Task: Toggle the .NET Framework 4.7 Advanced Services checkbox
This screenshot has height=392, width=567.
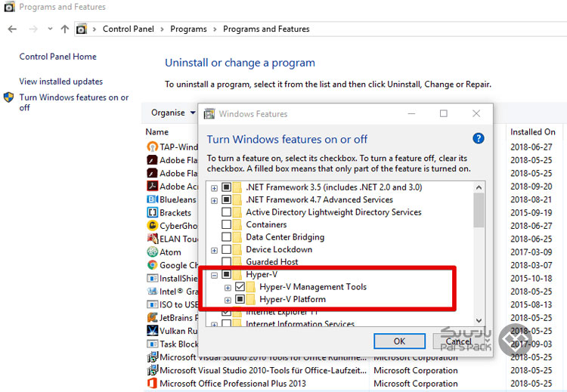Action: pyautogui.click(x=226, y=199)
